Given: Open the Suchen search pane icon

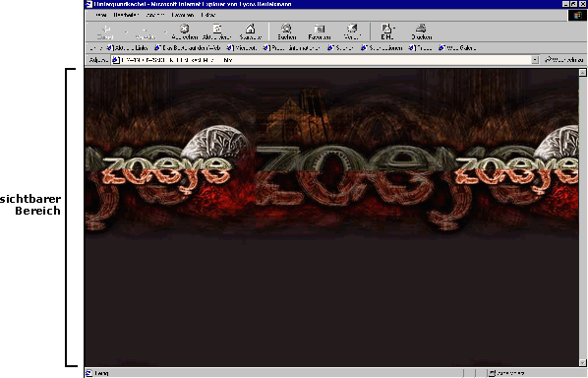Looking at the screenshot, I should coord(286,29).
